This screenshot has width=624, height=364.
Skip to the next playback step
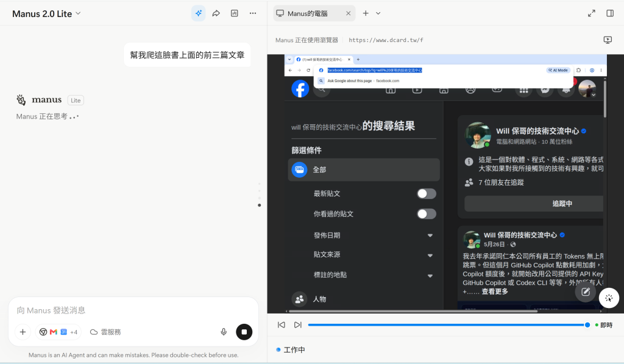[297, 324]
